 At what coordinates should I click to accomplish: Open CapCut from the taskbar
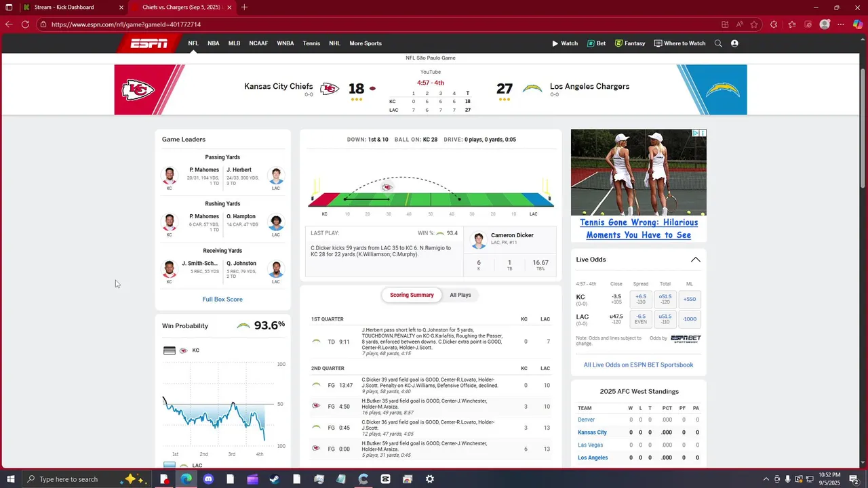385,479
